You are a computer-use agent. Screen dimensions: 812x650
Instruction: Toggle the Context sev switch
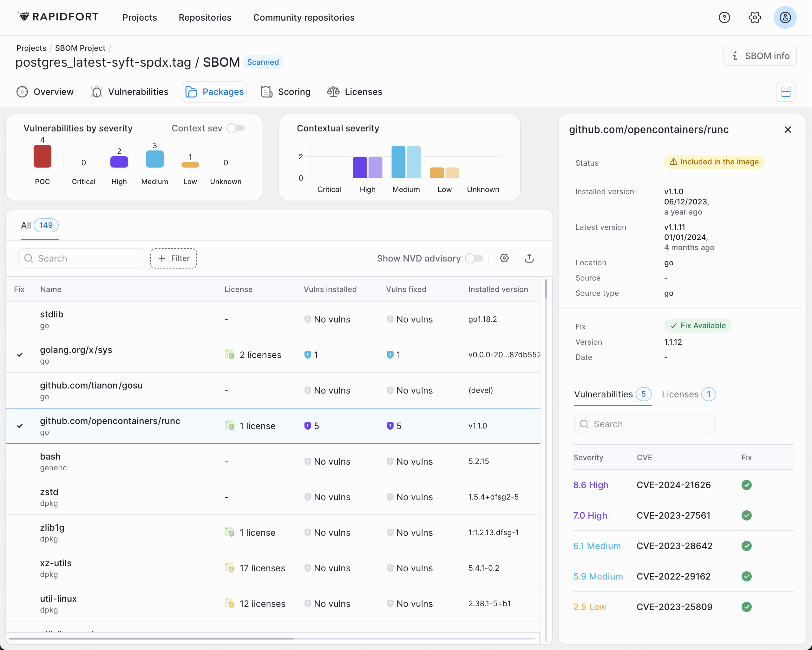[x=236, y=129]
